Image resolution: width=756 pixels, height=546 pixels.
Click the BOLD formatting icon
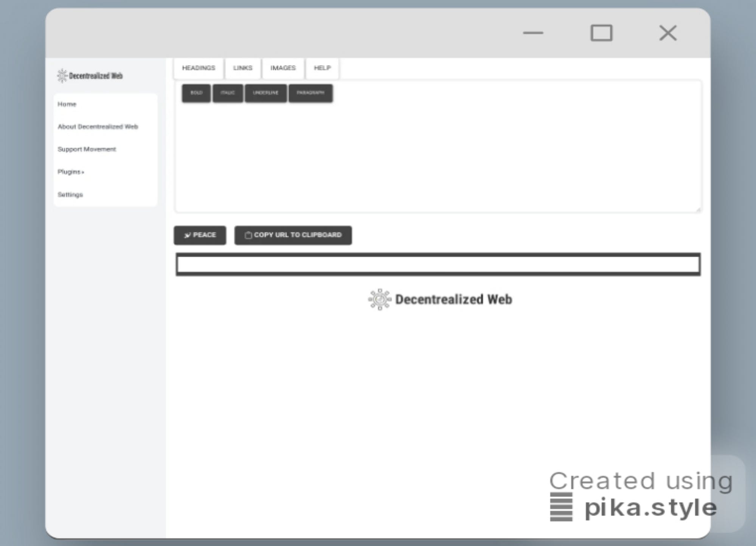click(x=197, y=93)
